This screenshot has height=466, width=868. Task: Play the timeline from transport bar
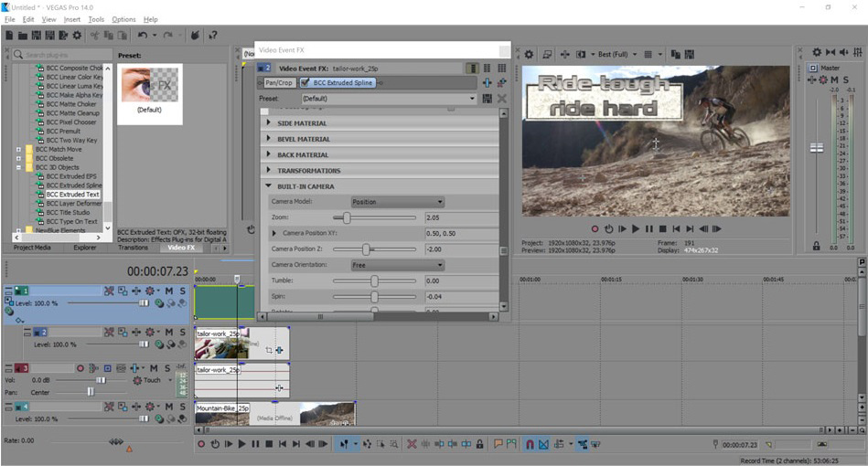click(241, 444)
